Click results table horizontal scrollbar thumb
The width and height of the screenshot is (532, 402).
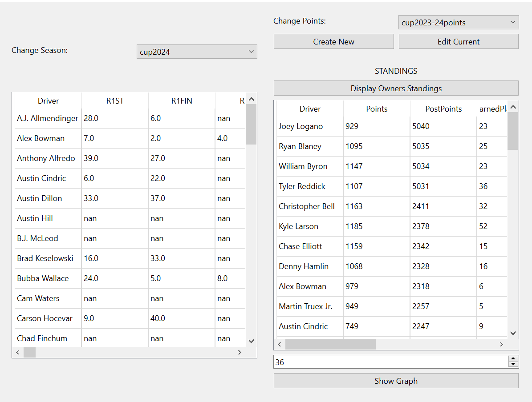pyautogui.click(x=29, y=352)
